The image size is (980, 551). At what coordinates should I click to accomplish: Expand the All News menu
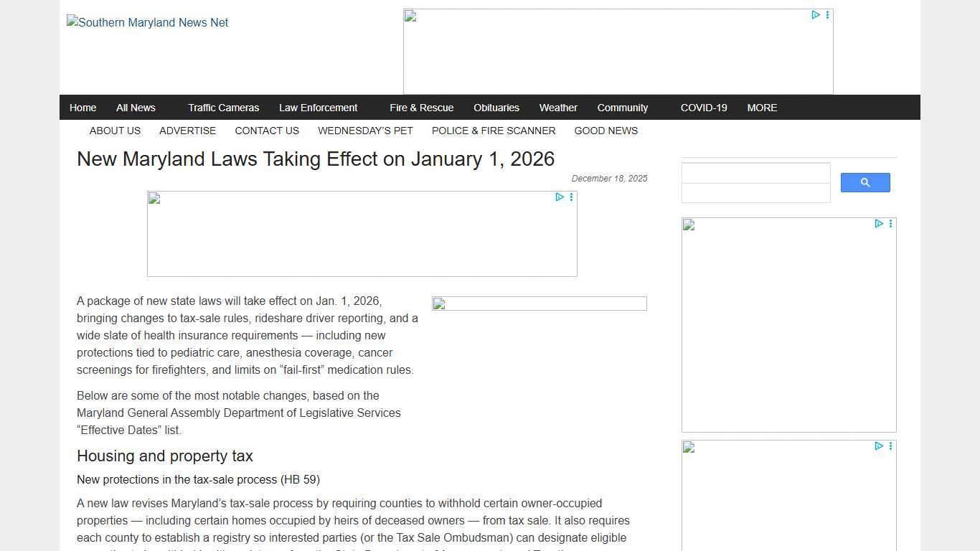click(x=136, y=108)
